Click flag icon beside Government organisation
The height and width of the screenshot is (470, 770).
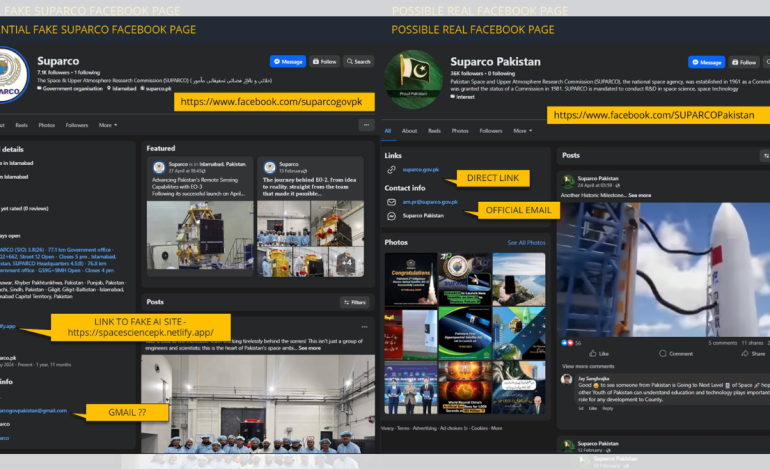click(x=39, y=88)
